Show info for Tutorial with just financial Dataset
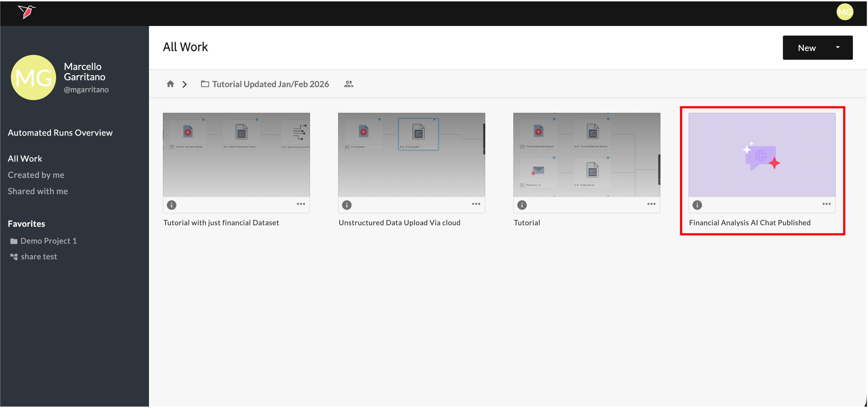Screen dimensions: 868x408 [171, 205]
